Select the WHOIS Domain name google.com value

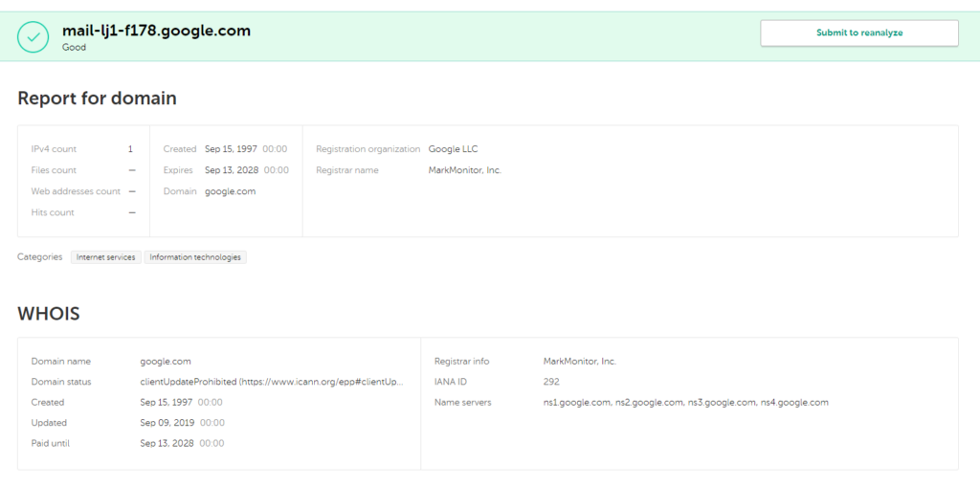pyautogui.click(x=166, y=361)
